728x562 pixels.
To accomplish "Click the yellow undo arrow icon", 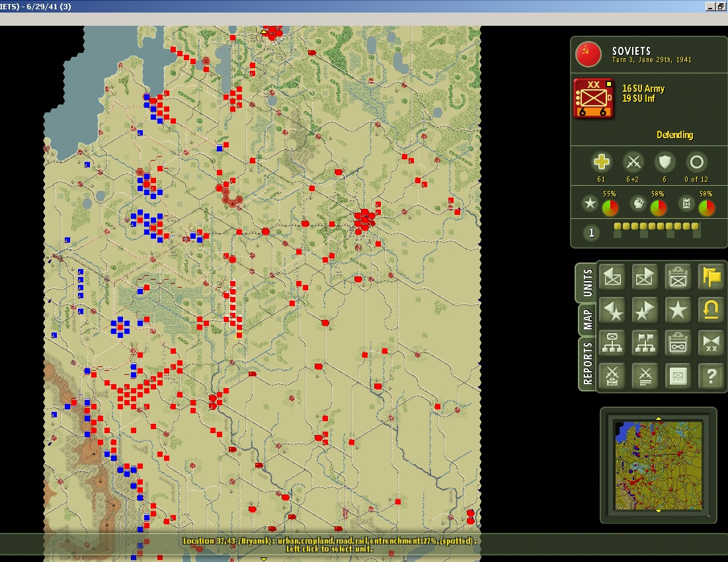I will 711,309.
